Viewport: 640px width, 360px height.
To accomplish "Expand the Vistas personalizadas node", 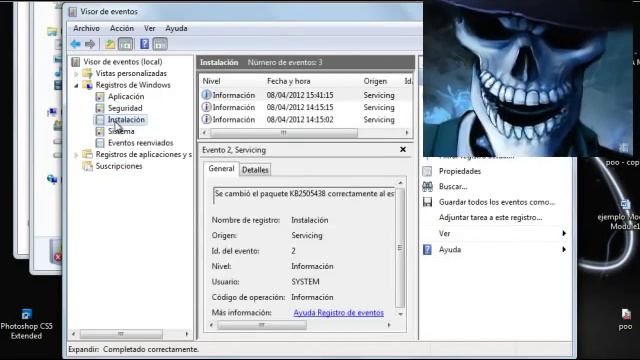I will pyautogui.click(x=76, y=74).
